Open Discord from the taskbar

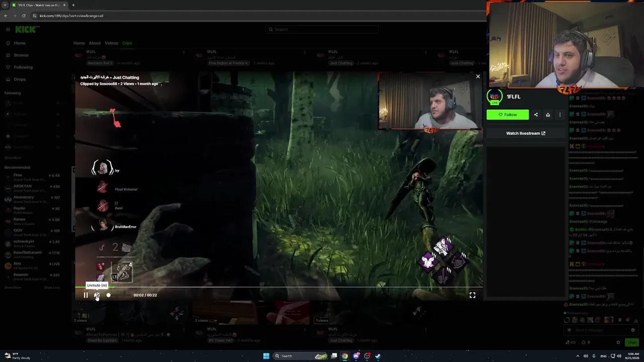[356, 356]
